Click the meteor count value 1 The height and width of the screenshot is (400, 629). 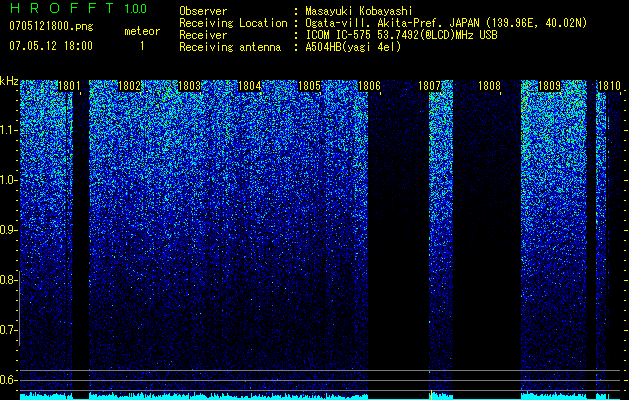142,46
